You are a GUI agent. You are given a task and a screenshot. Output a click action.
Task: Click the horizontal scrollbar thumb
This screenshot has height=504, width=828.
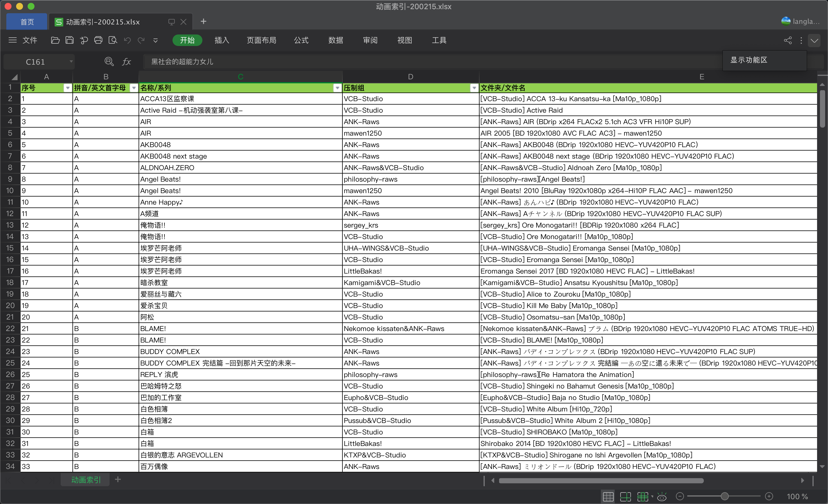coord(601,480)
